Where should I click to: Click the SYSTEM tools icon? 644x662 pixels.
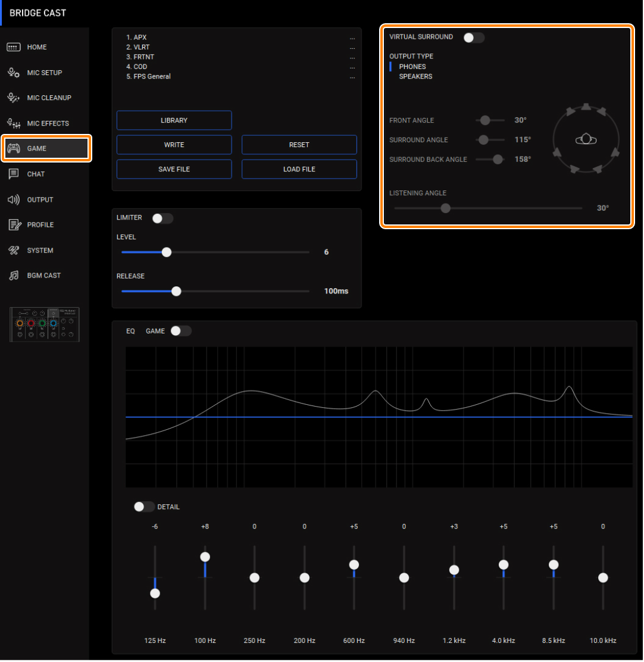pos(14,251)
